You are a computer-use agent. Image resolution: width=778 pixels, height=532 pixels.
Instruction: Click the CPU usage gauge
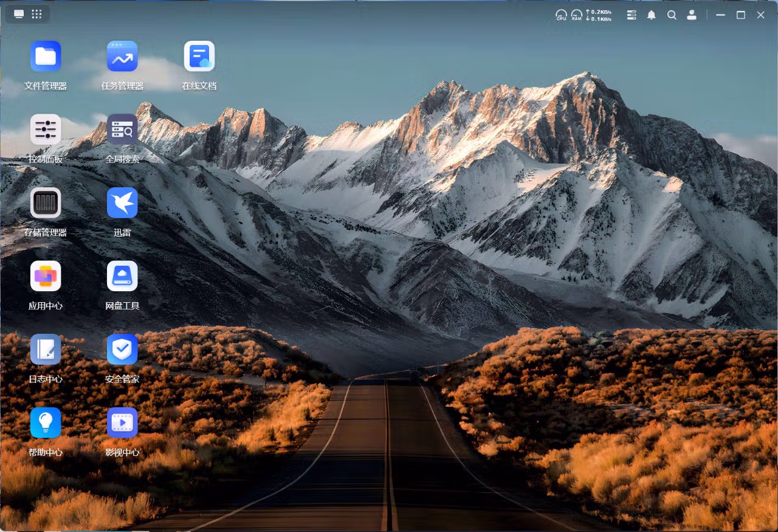(561, 15)
